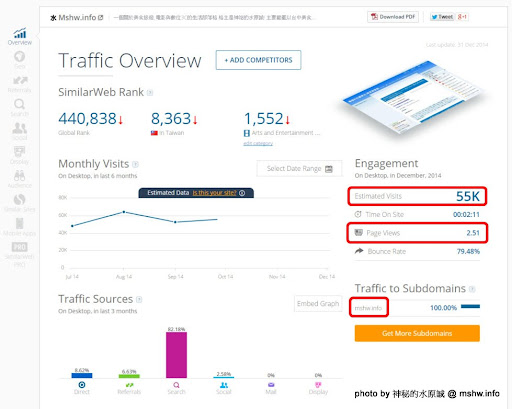Screen dimensions: 512x409
Task: Open the Search sidebar section
Action: [20, 108]
